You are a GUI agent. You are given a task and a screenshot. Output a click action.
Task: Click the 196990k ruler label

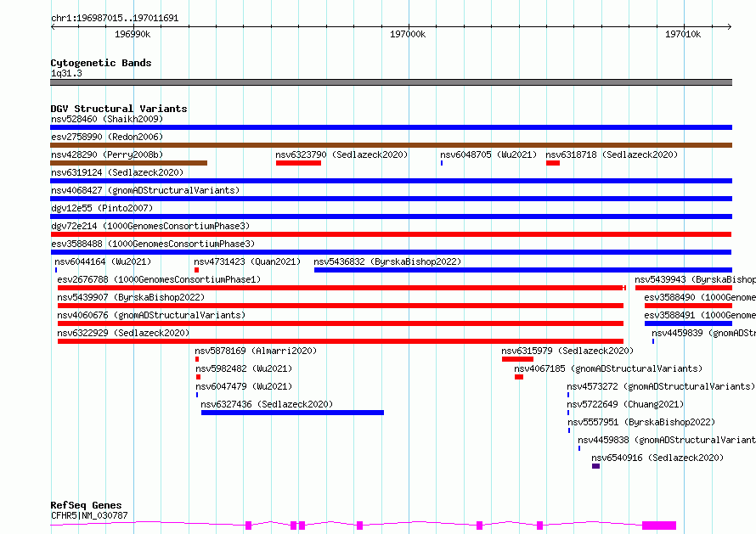133,34
